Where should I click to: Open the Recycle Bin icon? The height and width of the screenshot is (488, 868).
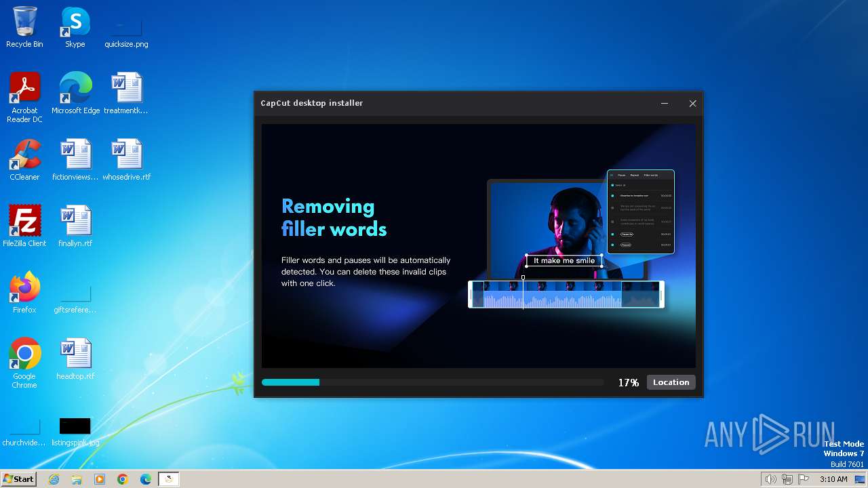pos(24,27)
